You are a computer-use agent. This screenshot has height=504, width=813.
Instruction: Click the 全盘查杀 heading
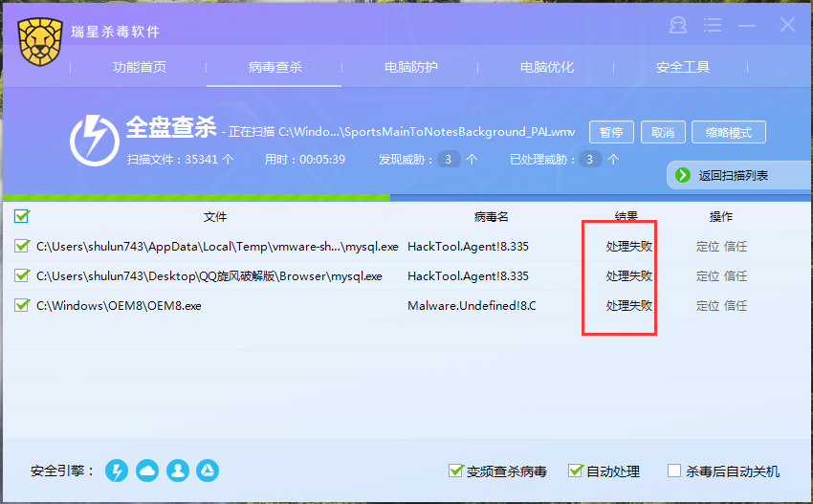tap(171, 127)
